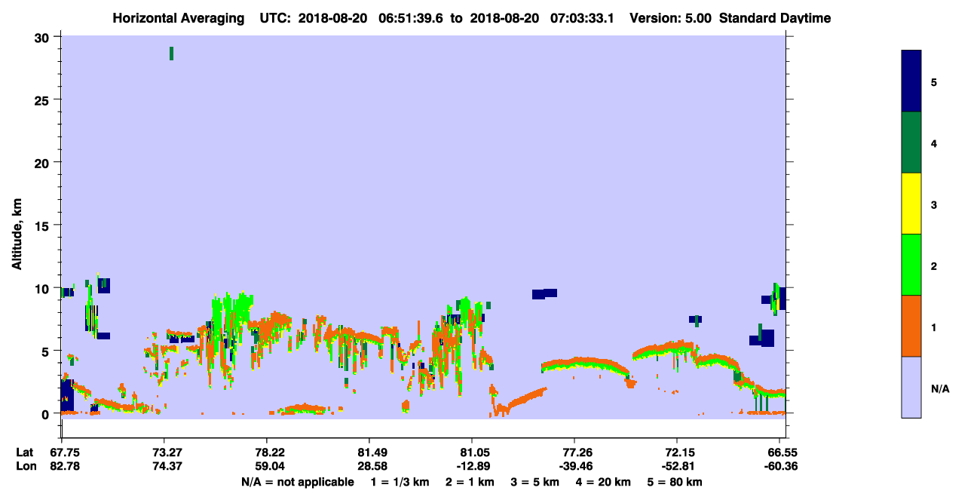Click the yellow colorbar segment 3

(x=911, y=204)
